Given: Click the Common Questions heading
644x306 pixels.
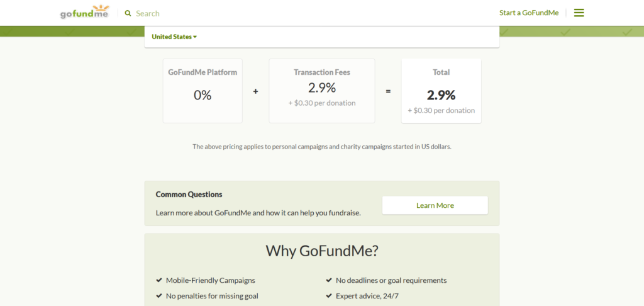Looking at the screenshot, I should (189, 195).
